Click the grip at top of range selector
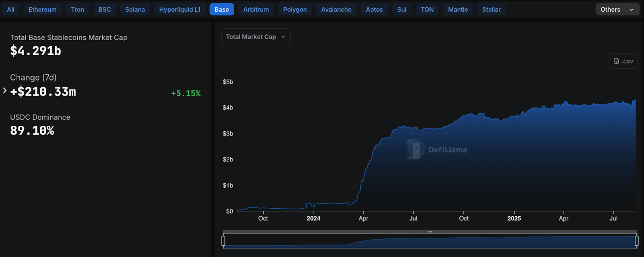Image resolution: width=644 pixels, height=257 pixels. point(430,232)
